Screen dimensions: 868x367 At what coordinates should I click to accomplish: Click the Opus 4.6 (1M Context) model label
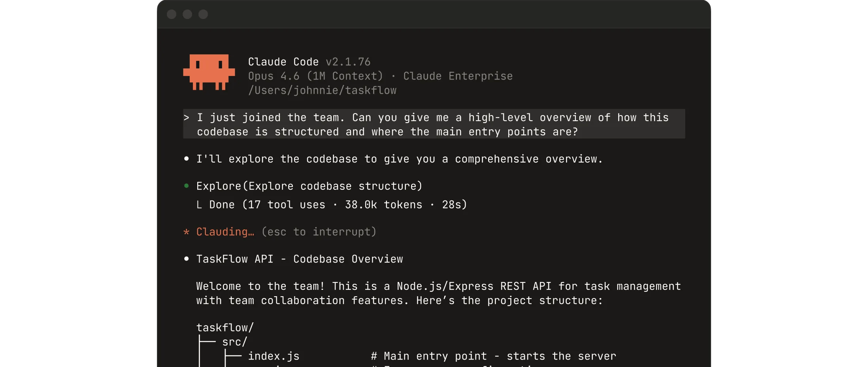click(315, 76)
